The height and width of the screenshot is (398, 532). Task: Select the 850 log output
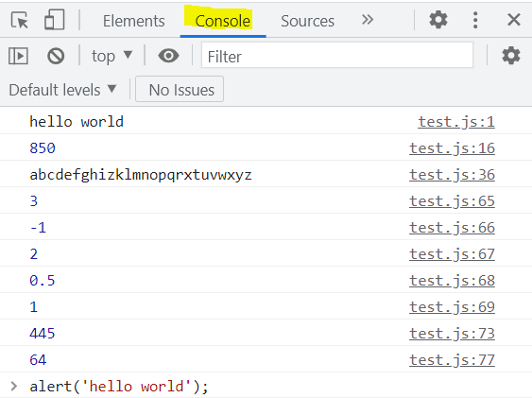(43, 148)
